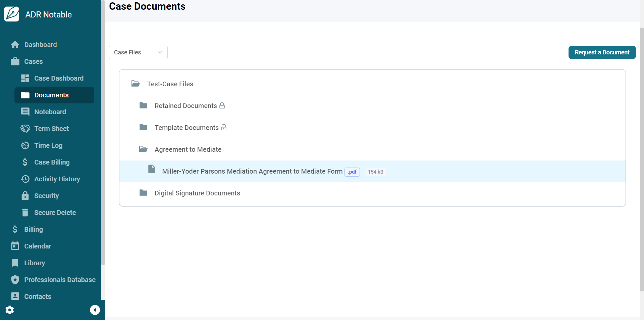
Task: Open the Case Dashboard menu item
Action: [59, 78]
